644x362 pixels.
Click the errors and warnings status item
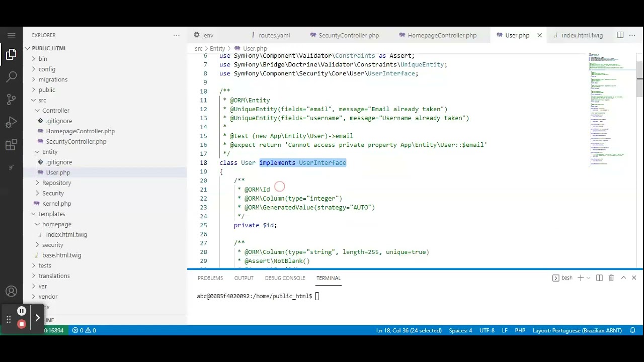[84, 330]
